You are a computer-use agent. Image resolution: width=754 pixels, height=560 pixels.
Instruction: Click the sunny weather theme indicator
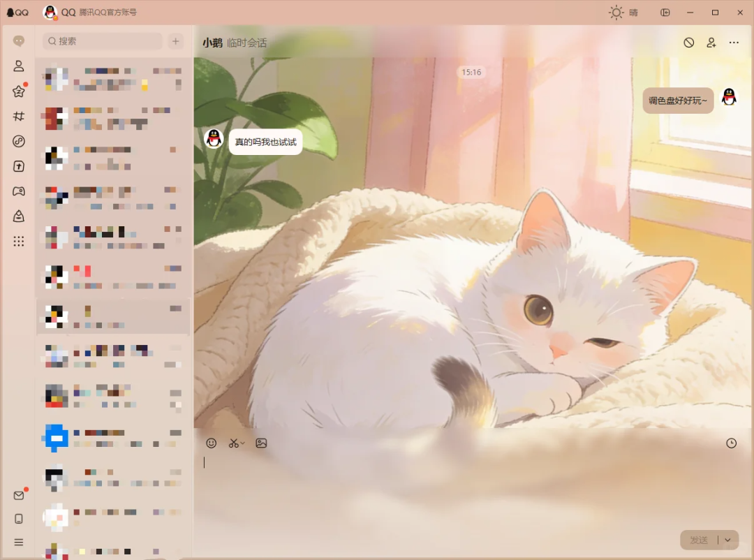click(623, 13)
